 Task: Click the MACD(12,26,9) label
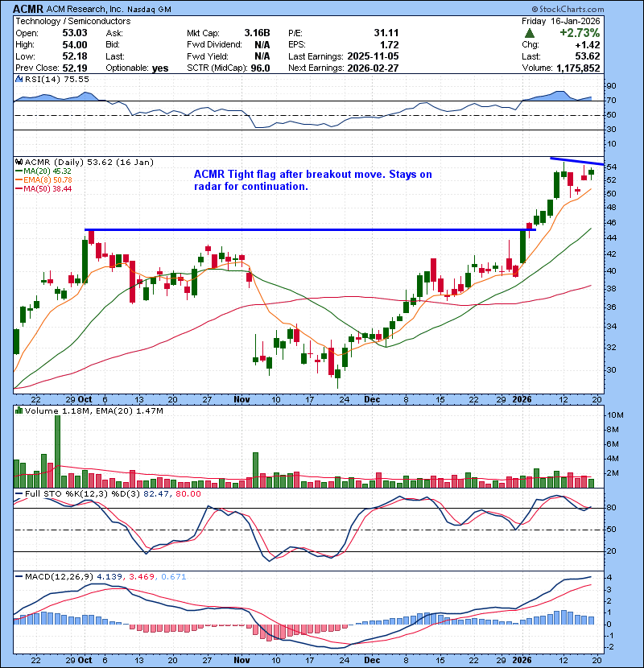(x=59, y=576)
